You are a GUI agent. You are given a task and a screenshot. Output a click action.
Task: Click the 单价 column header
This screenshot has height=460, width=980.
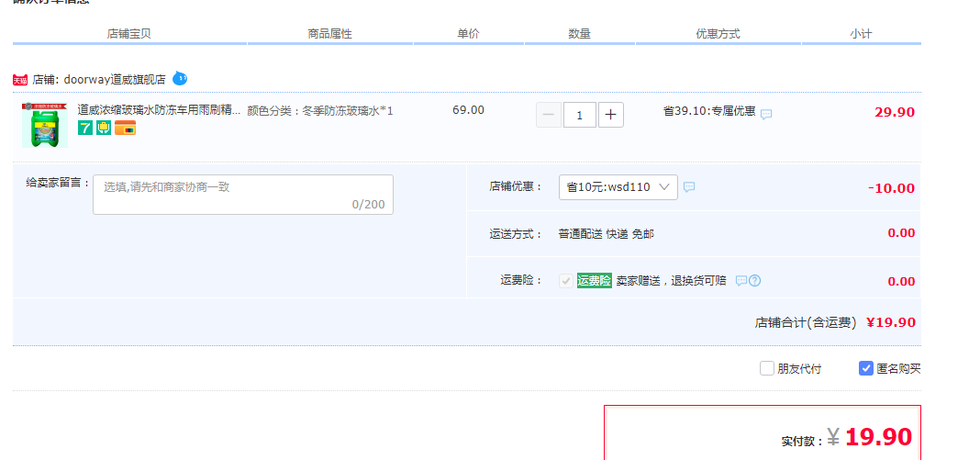pos(468,34)
